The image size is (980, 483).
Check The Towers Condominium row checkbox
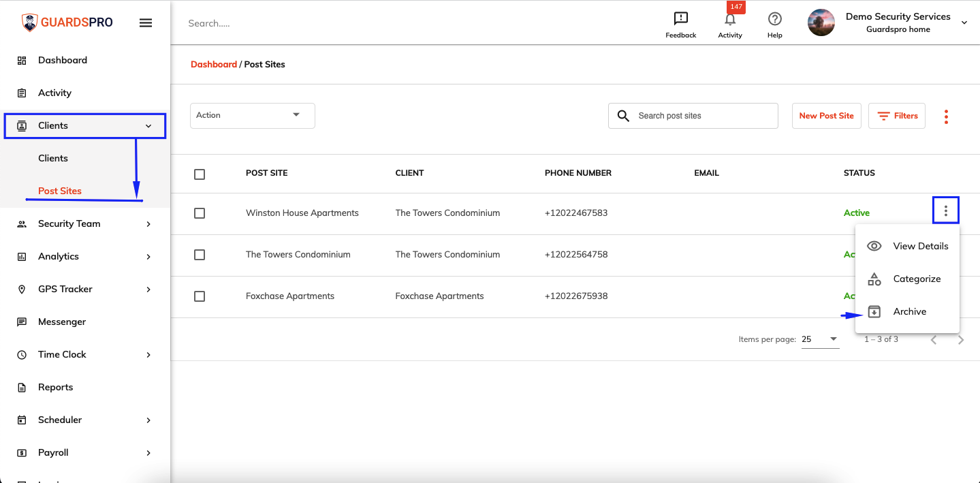[x=200, y=255]
